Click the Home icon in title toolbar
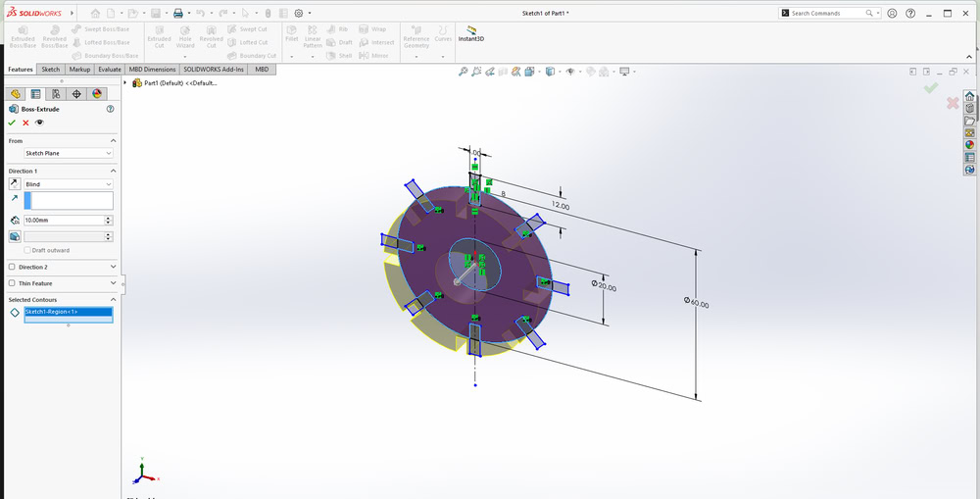The width and height of the screenshot is (980, 499). coord(95,13)
